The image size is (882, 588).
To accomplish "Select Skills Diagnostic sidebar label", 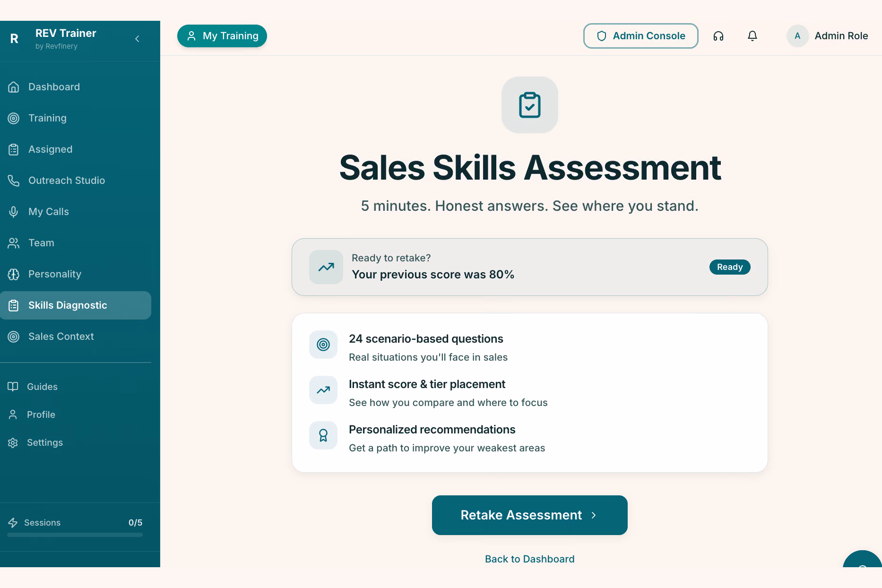I will pos(68,305).
